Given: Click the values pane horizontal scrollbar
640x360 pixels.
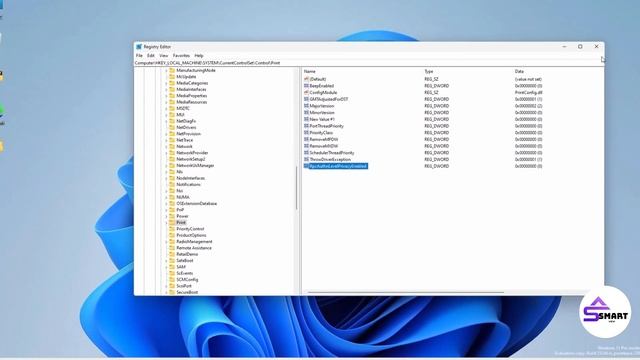Looking at the screenshot, I should (x=406, y=292).
